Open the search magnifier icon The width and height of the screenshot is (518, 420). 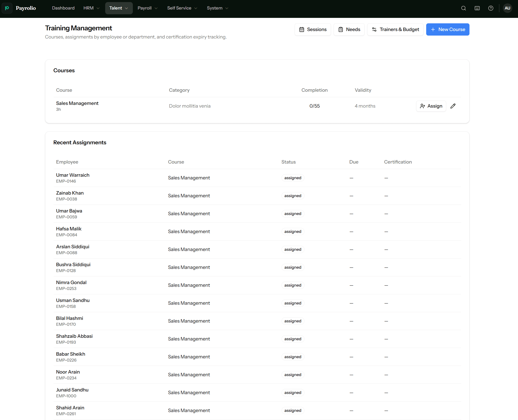(463, 8)
